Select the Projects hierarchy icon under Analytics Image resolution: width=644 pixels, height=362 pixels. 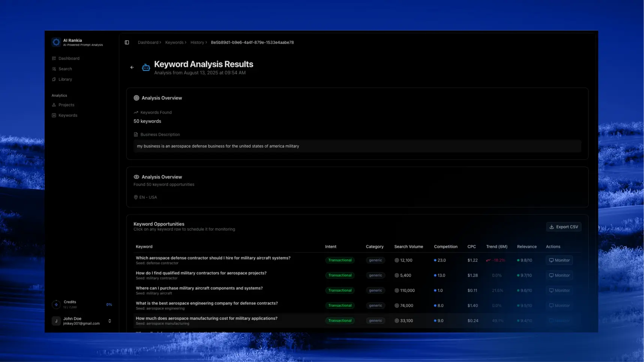pyautogui.click(x=54, y=105)
